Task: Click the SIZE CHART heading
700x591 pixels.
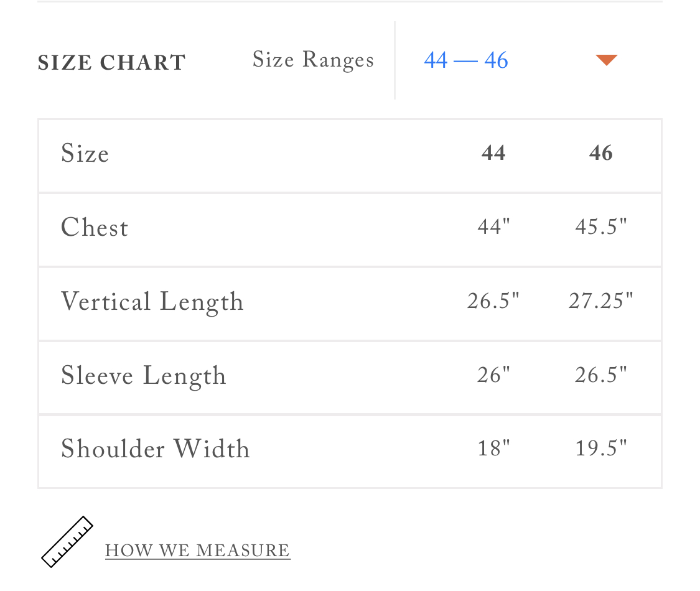Action: [x=111, y=62]
